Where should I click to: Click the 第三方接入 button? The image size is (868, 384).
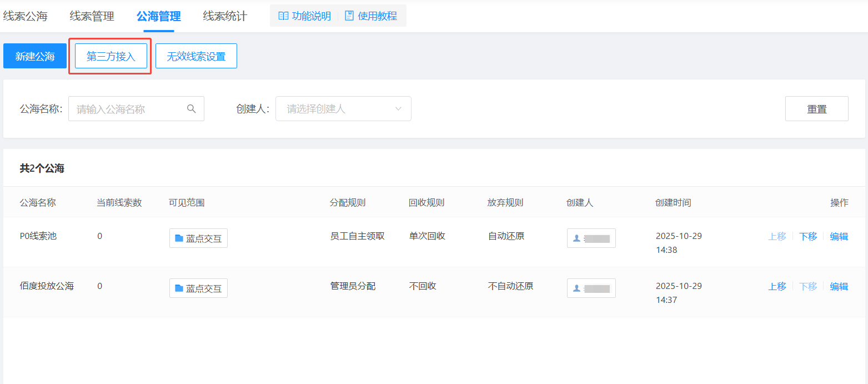(111, 56)
